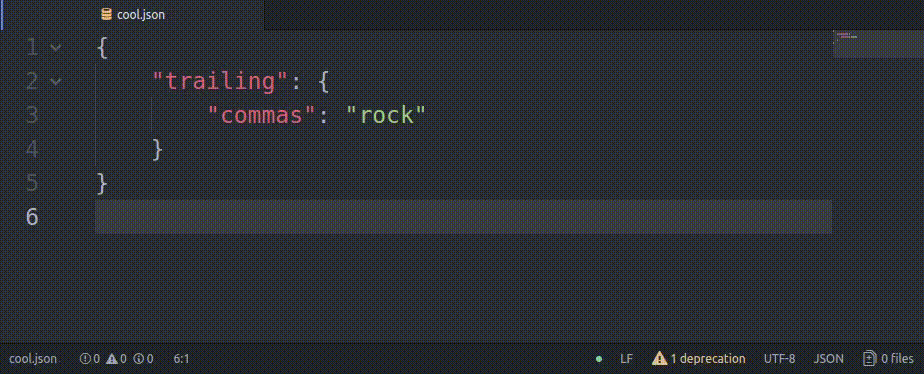Click the 6:1 cursor position indicator

[182, 358]
